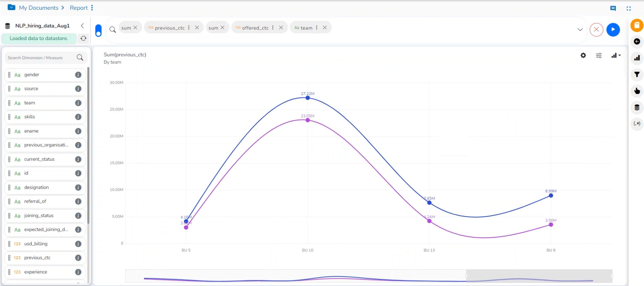Click the magnifier in dimension search box
The image size is (644, 286).
(80, 58)
